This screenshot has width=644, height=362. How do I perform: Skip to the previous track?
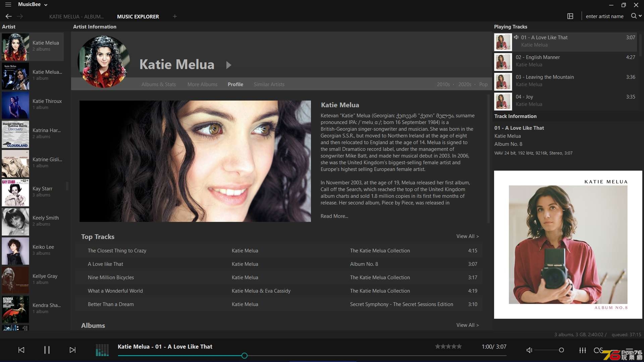click(21, 350)
